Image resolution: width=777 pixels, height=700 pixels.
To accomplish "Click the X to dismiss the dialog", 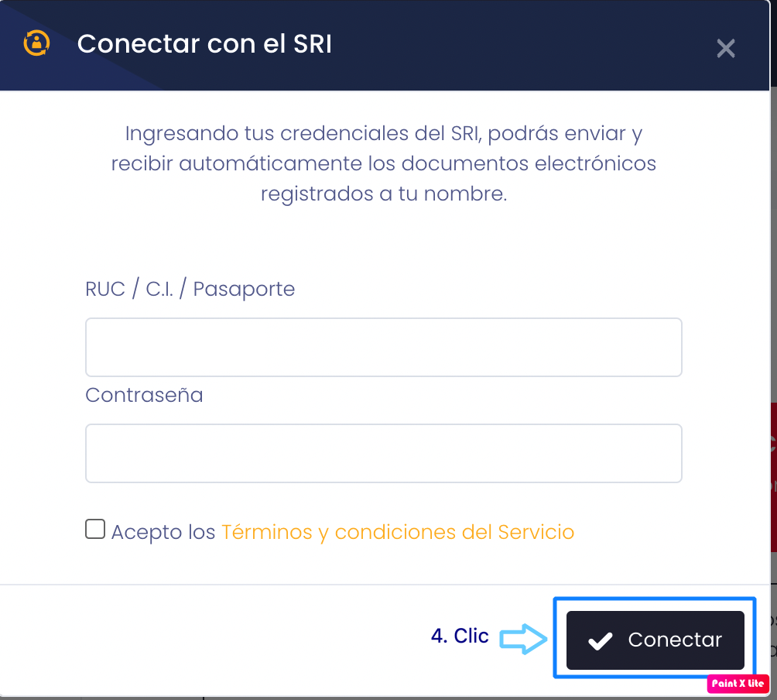I will tap(725, 48).
